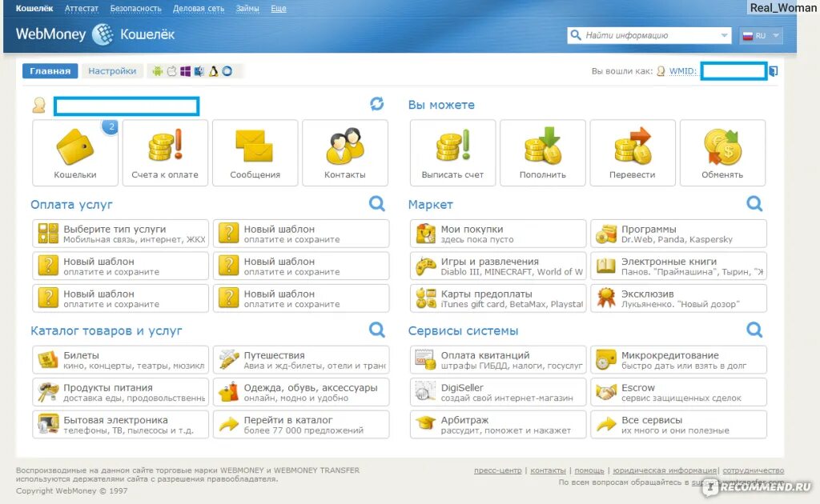Image resolution: width=820 pixels, height=504 pixels.
Task: Refresh account info with the blue arrows icon
Action: pyautogui.click(x=376, y=104)
